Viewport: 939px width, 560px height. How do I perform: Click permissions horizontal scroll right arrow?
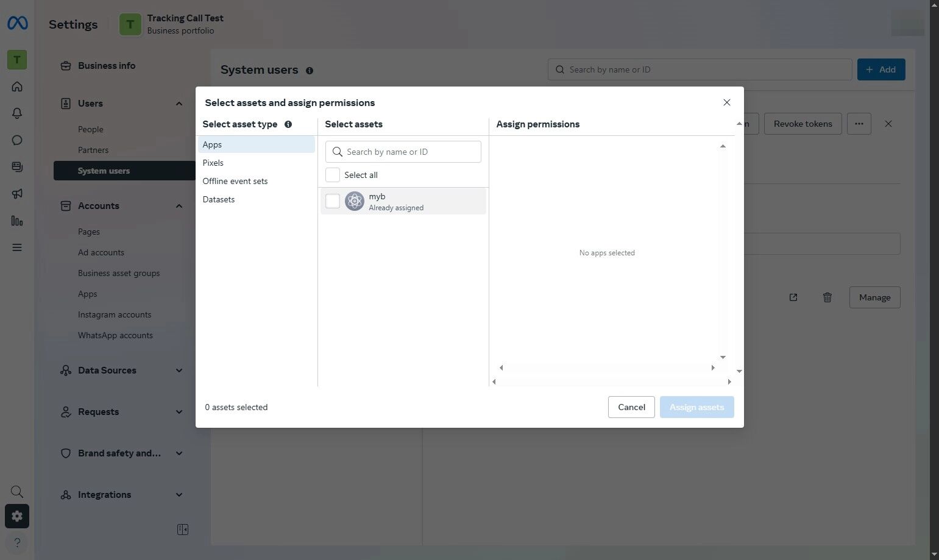713,368
